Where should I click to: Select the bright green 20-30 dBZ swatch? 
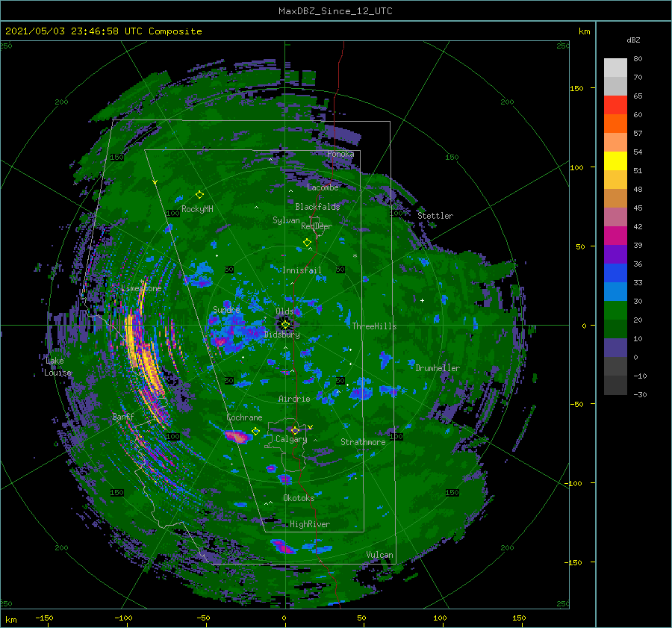pyautogui.click(x=615, y=311)
